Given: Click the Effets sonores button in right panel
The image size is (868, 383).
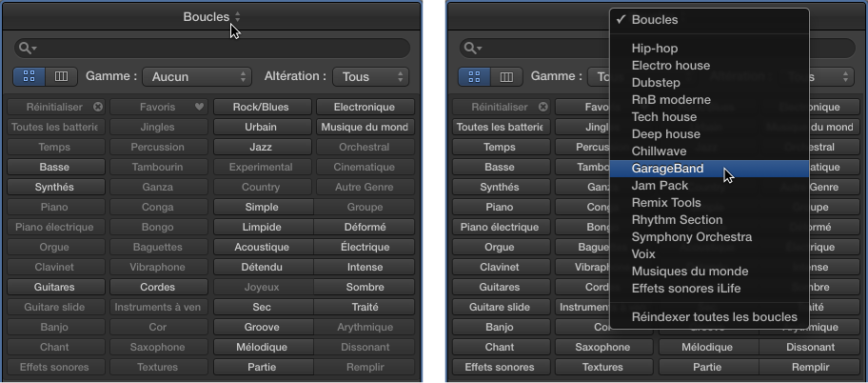Looking at the screenshot, I should point(500,367).
